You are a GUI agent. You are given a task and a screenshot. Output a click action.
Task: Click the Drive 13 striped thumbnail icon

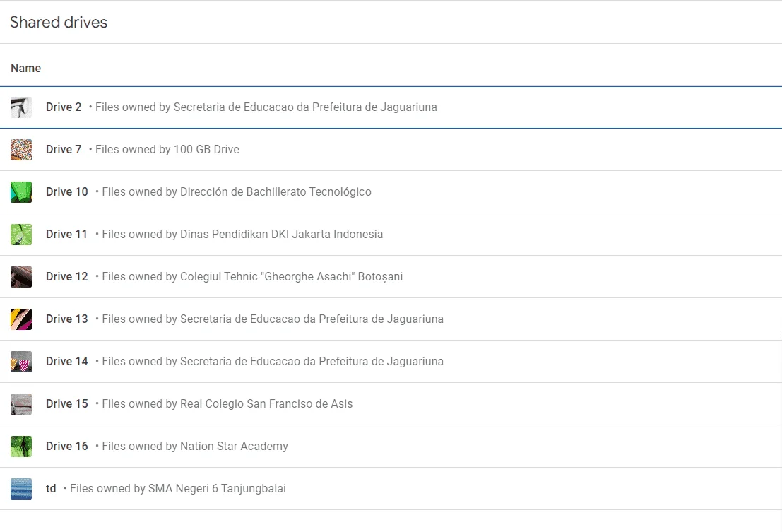coord(21,319)
